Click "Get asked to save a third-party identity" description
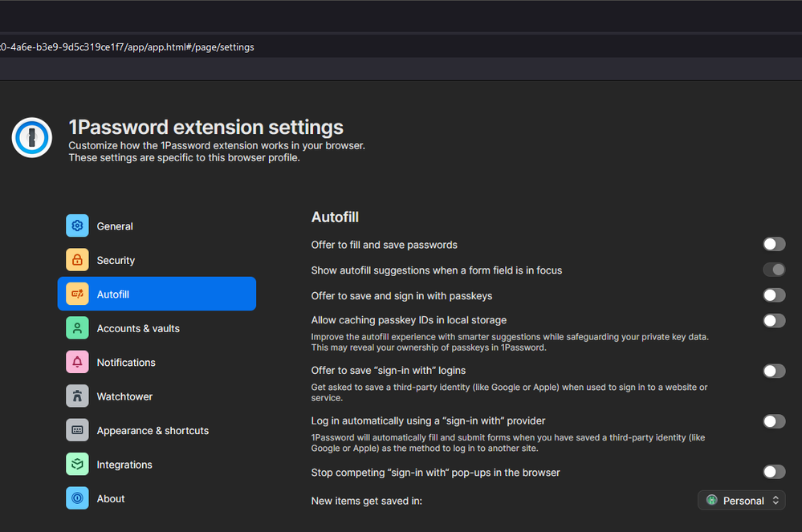Viewport: 802px width, 532px height. [x=510, y=392]
